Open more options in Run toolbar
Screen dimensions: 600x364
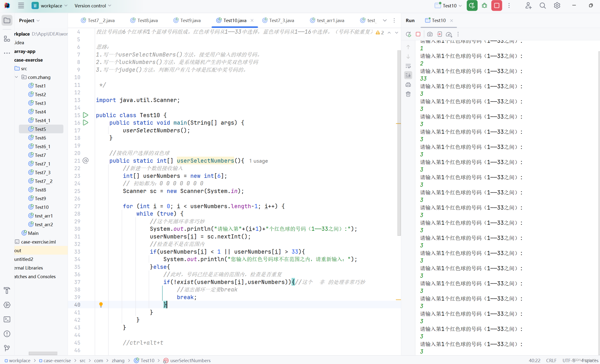tap(458, 34)
